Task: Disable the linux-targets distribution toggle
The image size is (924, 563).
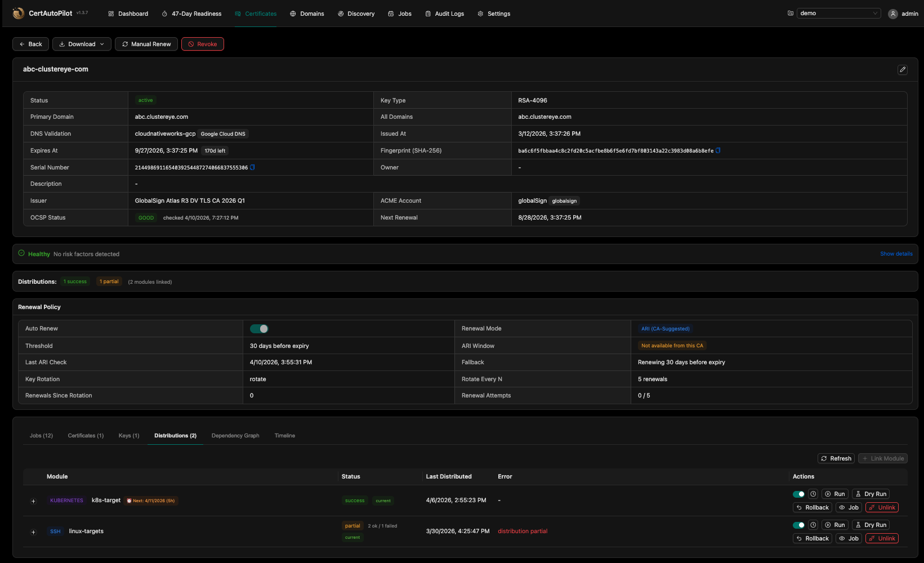Action: pos(798,525)
